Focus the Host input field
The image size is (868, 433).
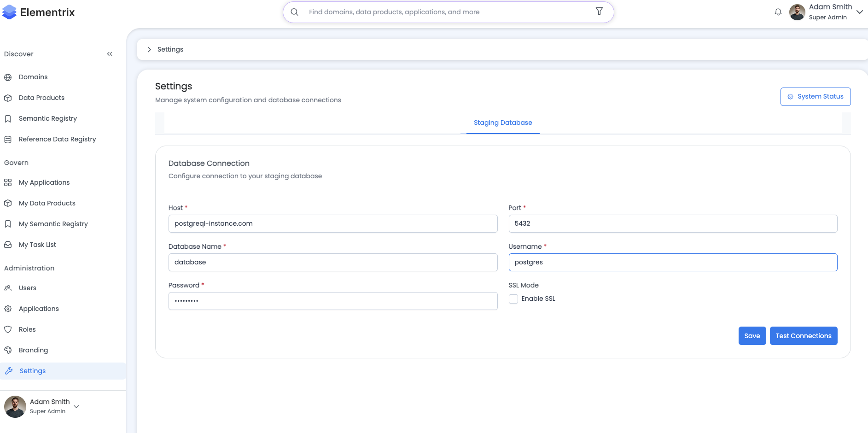(x=332, y=224)
